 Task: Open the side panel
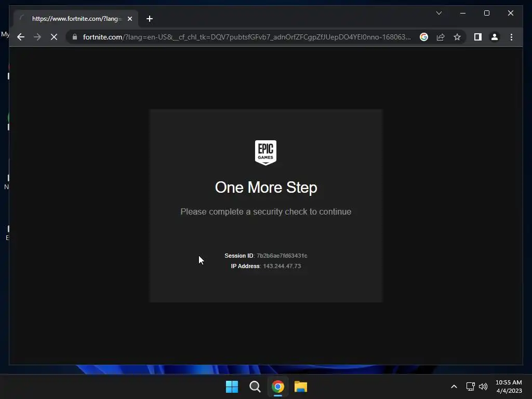pos(478,37)
